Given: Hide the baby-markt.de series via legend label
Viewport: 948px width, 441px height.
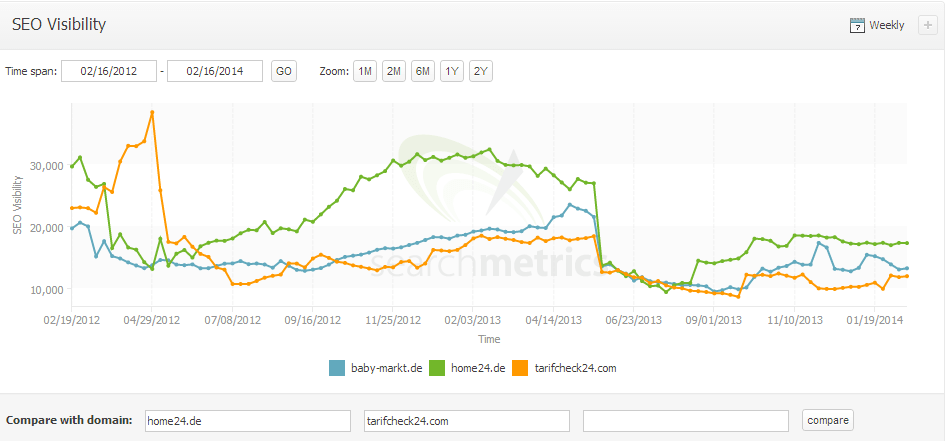Looking at the screenshot, I should [x=385, y=368].
